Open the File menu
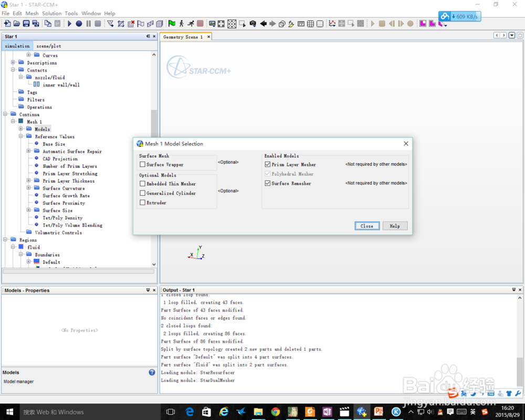Image resolution: width=525 pixels, height=420 pixels. (5, 14)
